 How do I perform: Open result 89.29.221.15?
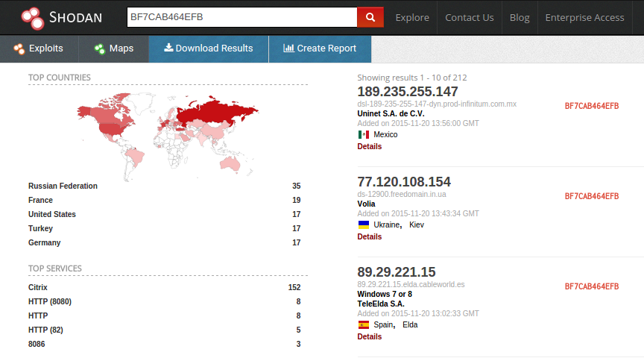pos(397,271)
